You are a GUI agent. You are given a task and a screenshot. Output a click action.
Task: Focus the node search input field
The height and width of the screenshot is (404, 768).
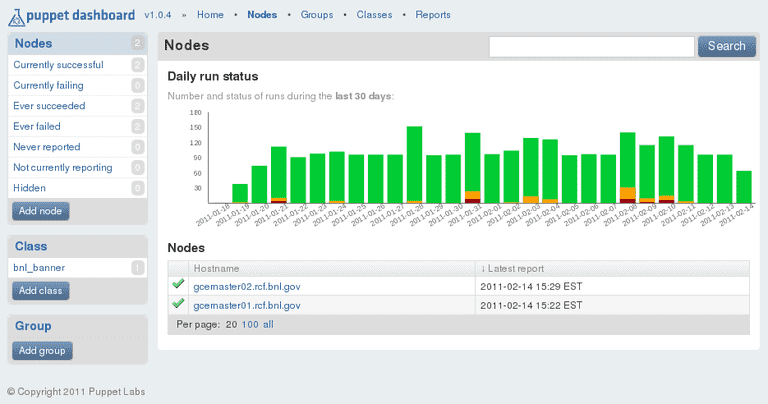pyautogui.click(x=592, y=47)
